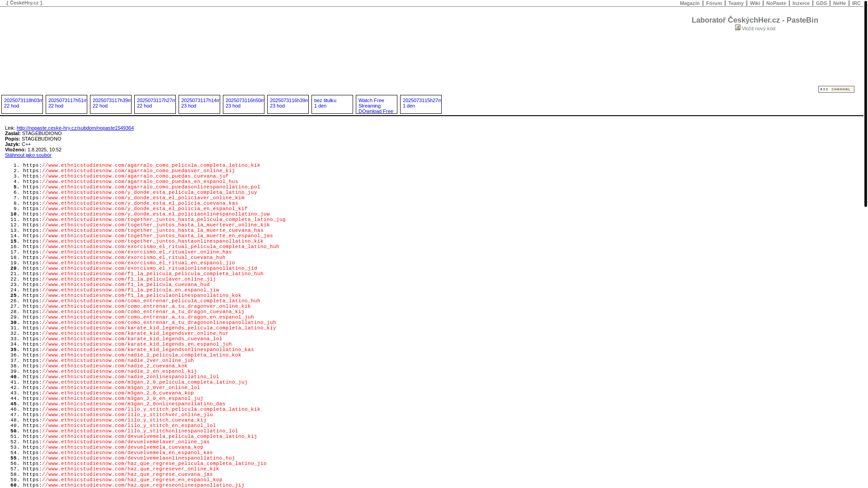Click line 35 karate_kid_legendsonlinespanollatino_kas
The image size is (868, 488).
point(138,350)
